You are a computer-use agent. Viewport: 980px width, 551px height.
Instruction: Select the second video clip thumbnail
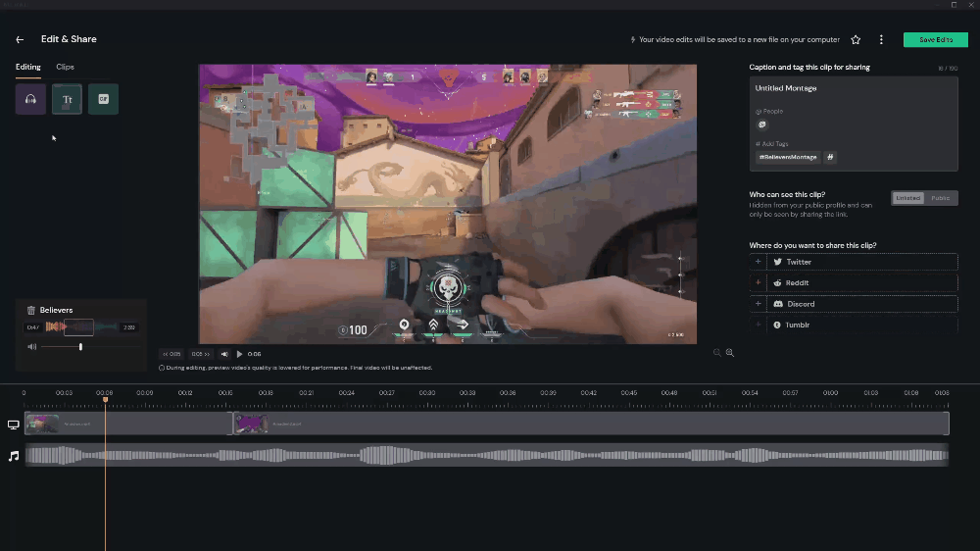pos(251,425)
